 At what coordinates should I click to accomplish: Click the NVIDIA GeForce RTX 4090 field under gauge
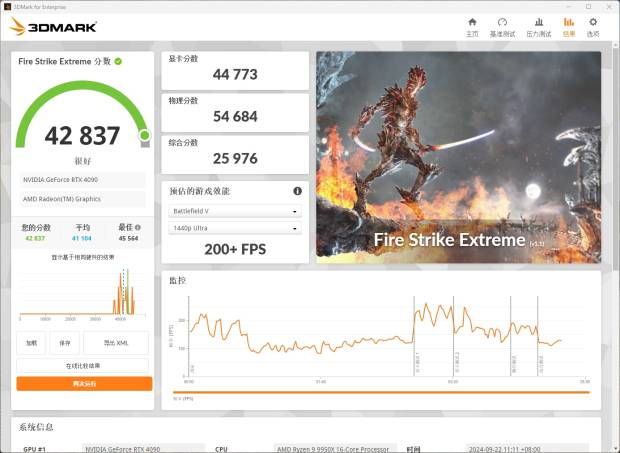[x=83, y=179]
